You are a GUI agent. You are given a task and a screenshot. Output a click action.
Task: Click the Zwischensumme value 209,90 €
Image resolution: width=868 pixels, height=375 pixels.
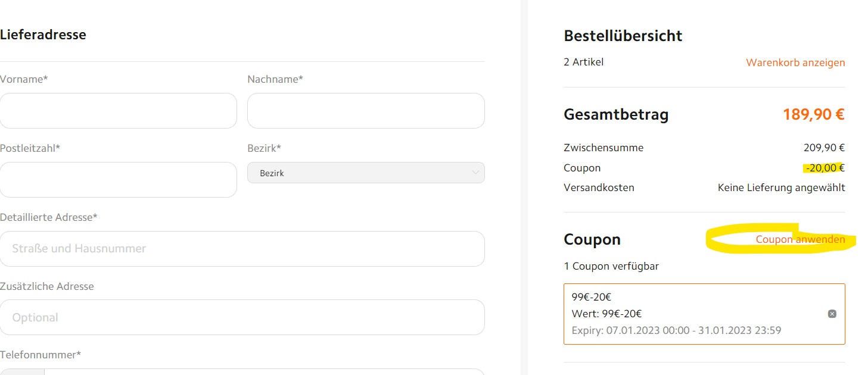point(824,148)
